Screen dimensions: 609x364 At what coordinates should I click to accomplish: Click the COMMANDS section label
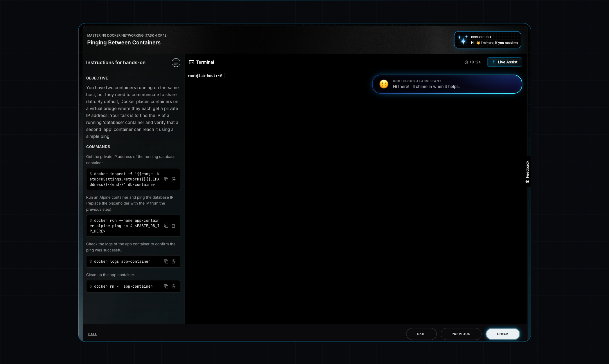point(98,147)
